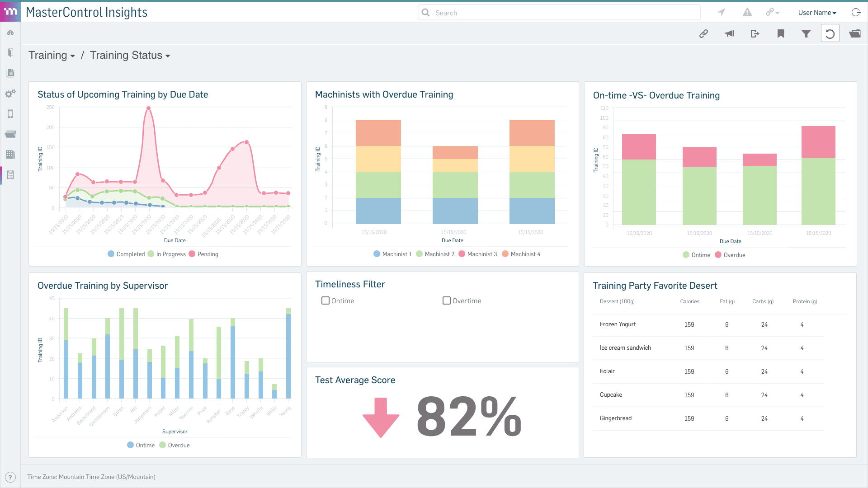868x488 pixels.
Task: Select the Cupcake row
Action: pos(709,395)
